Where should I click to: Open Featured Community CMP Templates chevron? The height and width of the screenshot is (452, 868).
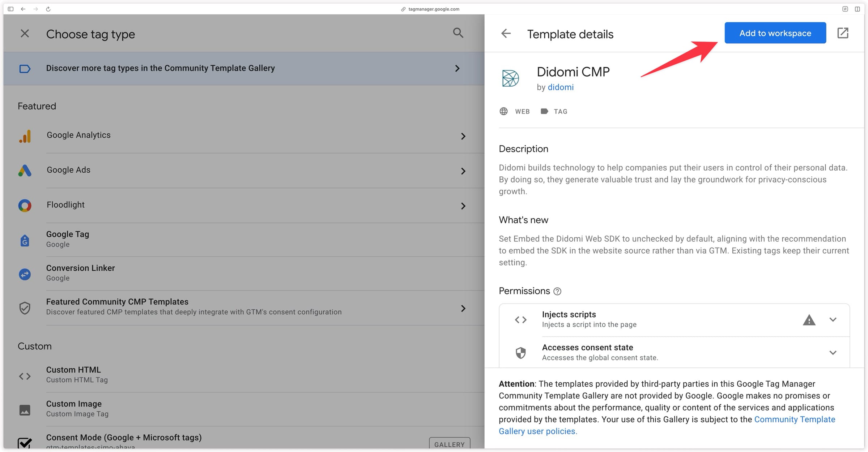click(463, 308)
